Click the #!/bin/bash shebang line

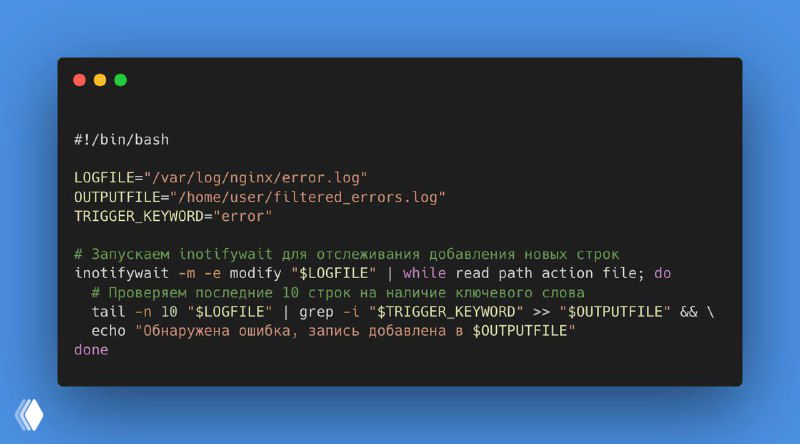pyautogui.click(x=121, y=140)
